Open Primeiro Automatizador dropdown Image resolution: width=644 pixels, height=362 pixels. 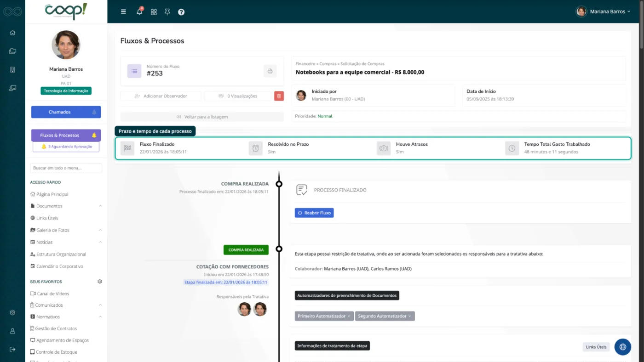click(x=324, y=316)
